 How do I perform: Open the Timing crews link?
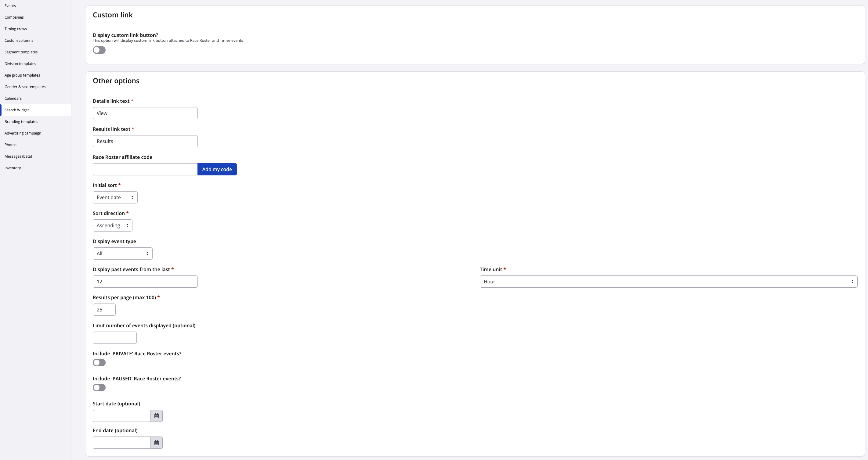click(16, 29)
